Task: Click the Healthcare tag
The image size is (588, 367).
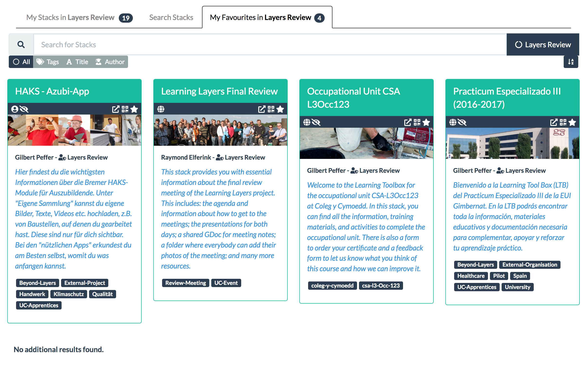Action: click(x=471, y=276)
